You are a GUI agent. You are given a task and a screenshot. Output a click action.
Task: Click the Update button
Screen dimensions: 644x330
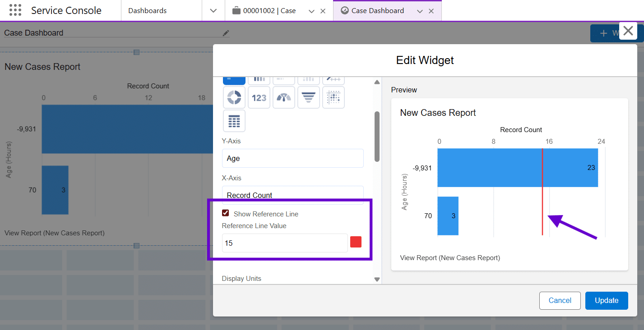[607, 301]
